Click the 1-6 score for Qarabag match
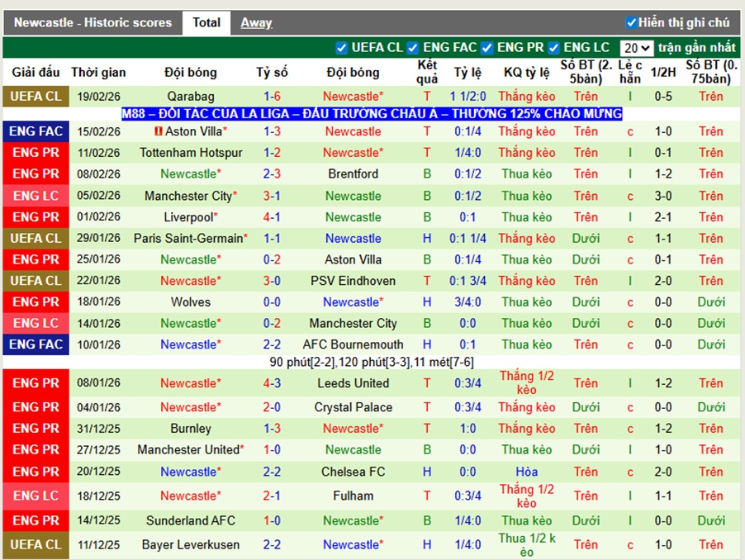The image size is (745, 560). [273, 97]
